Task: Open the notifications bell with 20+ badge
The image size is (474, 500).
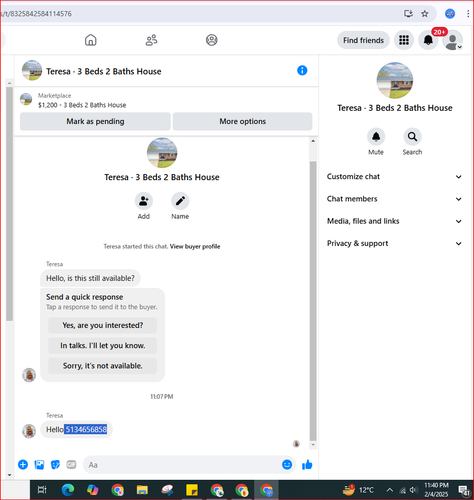Action: tap(428, 40)
